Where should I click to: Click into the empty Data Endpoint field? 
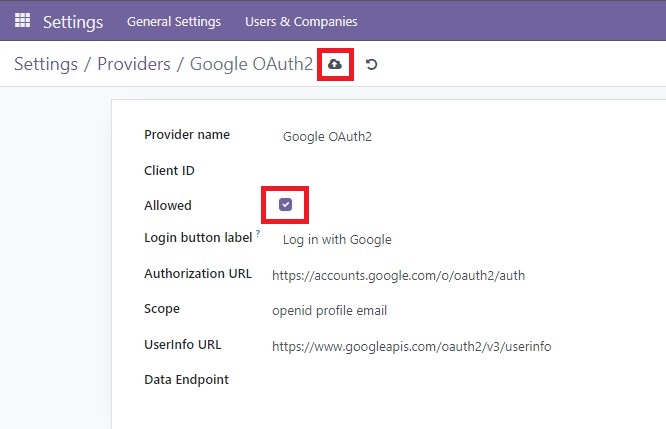click(x=467, y=380)
